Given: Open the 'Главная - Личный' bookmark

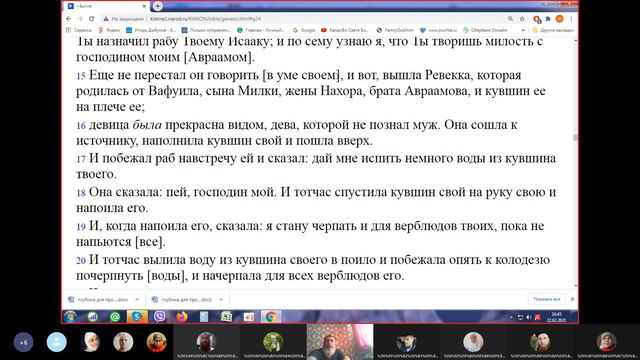Looking at the screenshot, I should click(261, 30).
